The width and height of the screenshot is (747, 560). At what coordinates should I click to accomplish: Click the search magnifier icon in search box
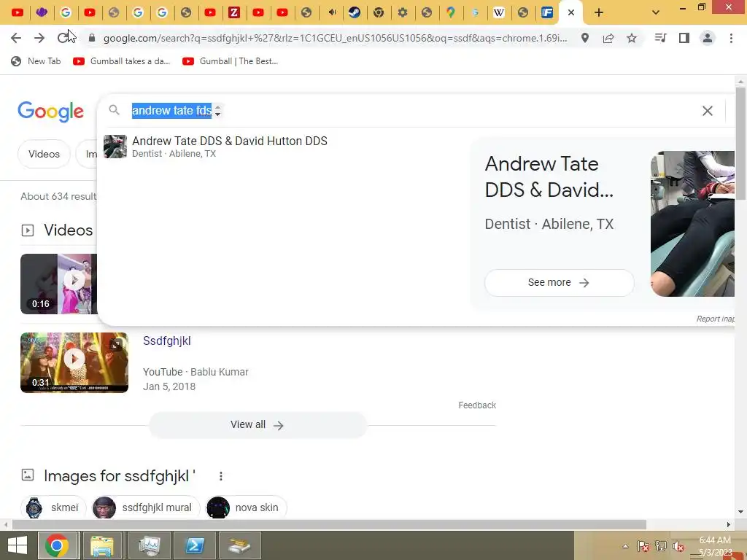coord(114,111)
